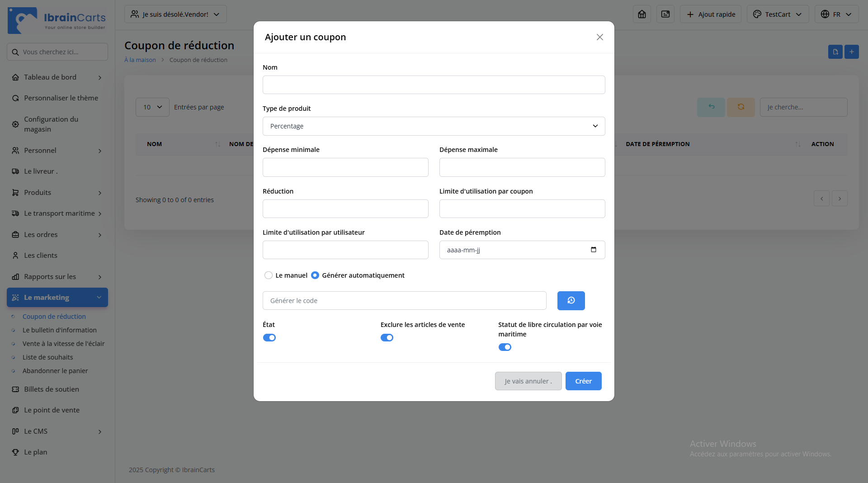Select the Le manuel radio option
Image resolution: width=868 pixels, height=483 pixels.
tap(269, 275)
